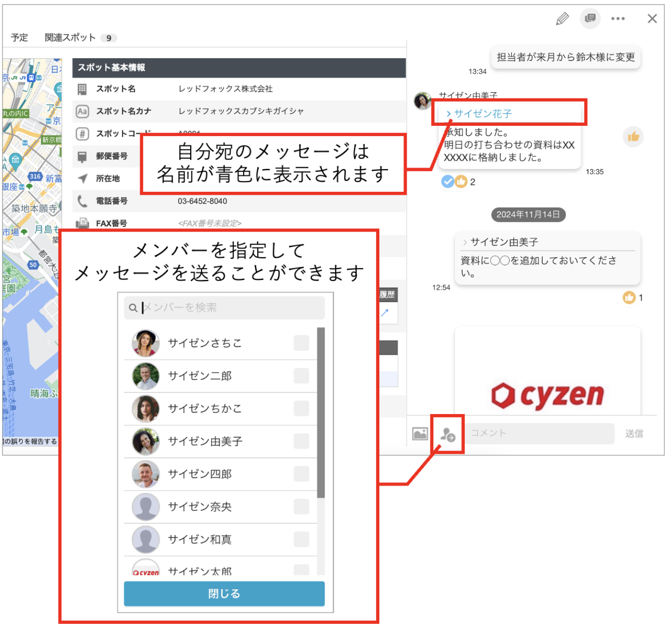The width and height of the screenshot is (672, 628).
Task: Click the member list scrollbar
Action: (x=321, y=412)
